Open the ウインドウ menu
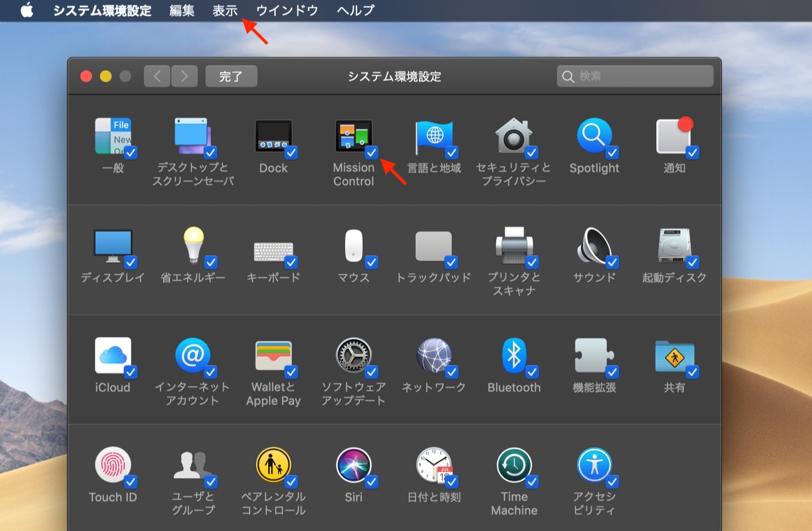The width and height of the screenshot is (812, 531). tap(287, 10)
